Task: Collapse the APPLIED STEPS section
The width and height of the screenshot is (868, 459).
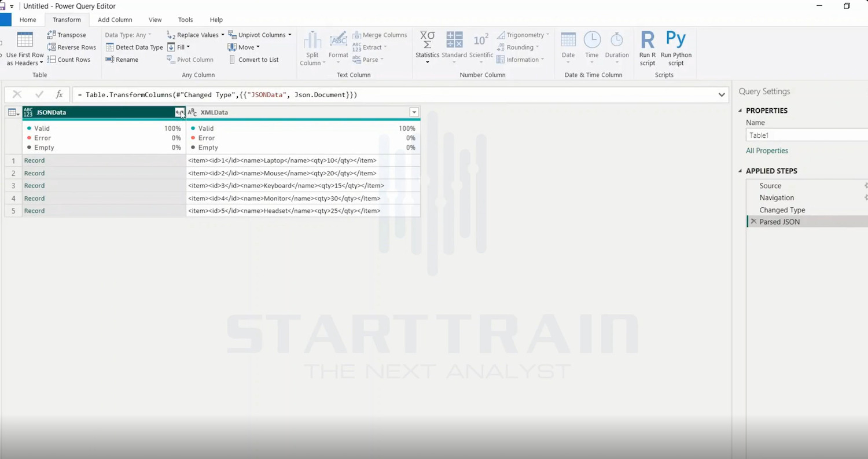Action: 741,171
